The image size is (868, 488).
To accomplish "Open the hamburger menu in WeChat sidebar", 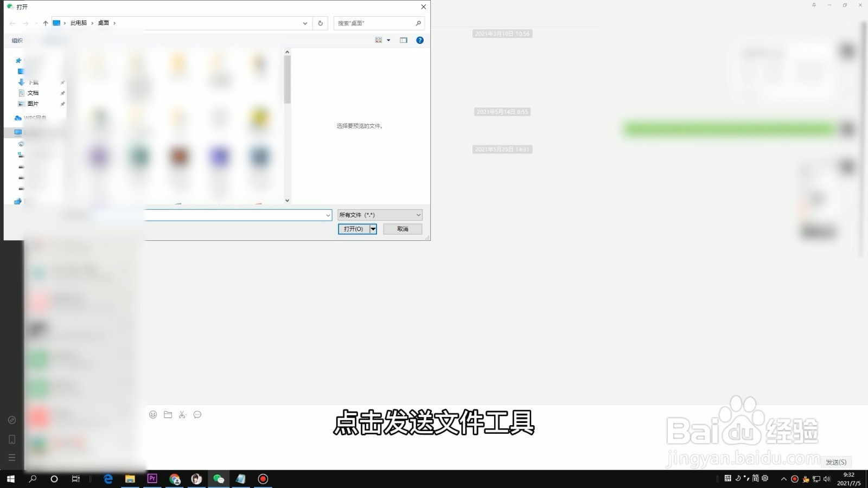I will (x=12, y=458).
